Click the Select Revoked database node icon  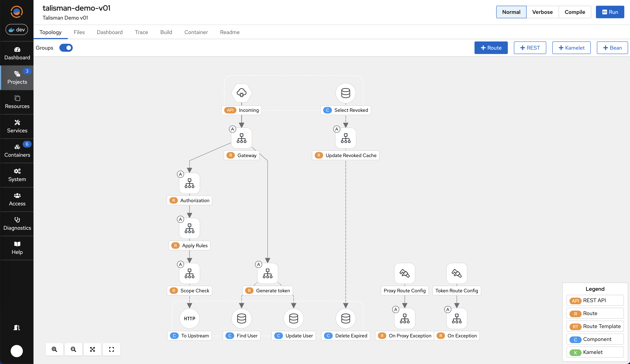pyautogui.click(x=345, y=93)
